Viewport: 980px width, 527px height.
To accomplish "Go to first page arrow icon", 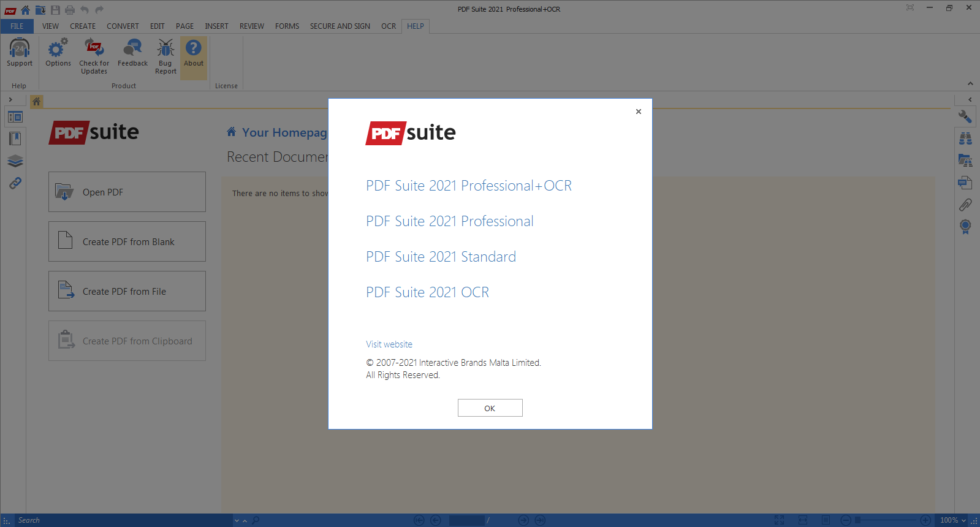I will pos(419,520).
